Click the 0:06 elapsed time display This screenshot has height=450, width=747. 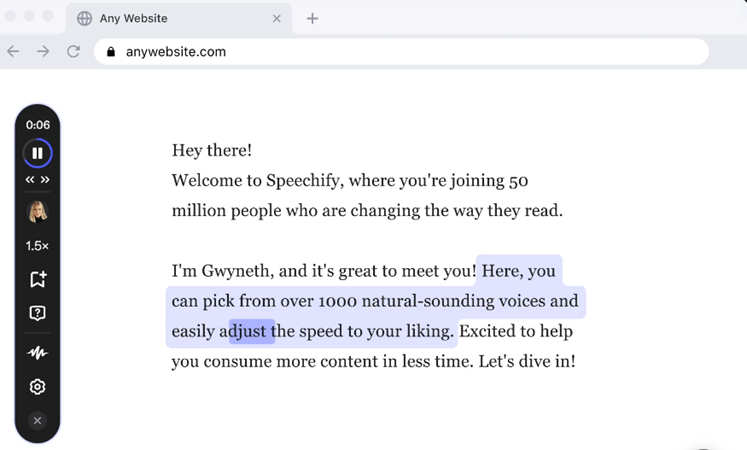(38, 125)
